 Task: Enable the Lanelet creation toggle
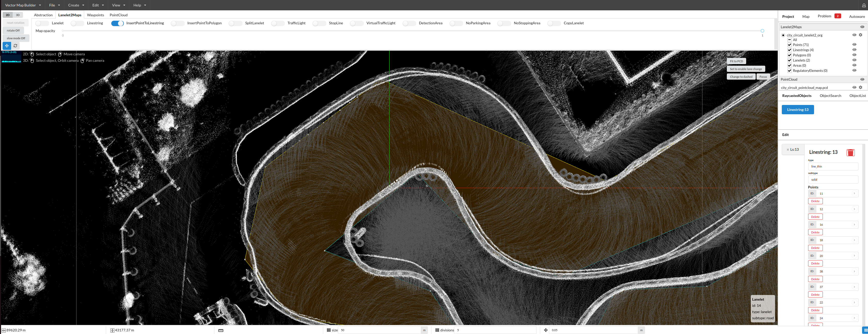tap(42, 23)
